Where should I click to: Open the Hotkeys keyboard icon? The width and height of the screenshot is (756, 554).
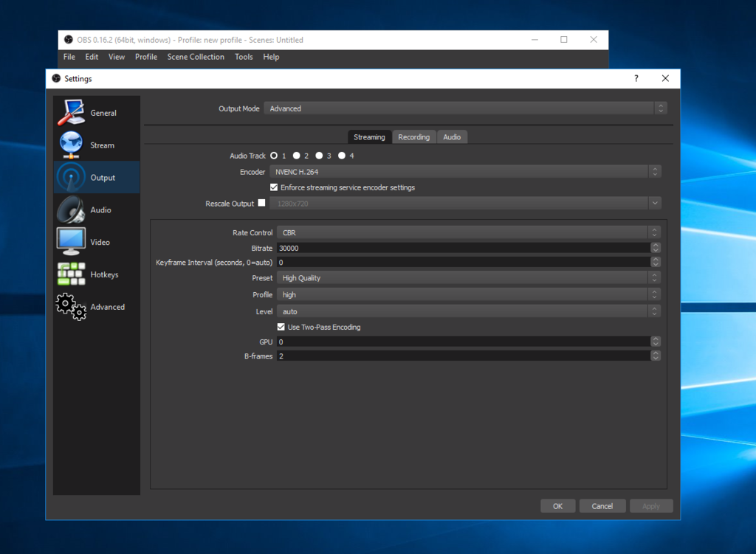pos(71,274)
